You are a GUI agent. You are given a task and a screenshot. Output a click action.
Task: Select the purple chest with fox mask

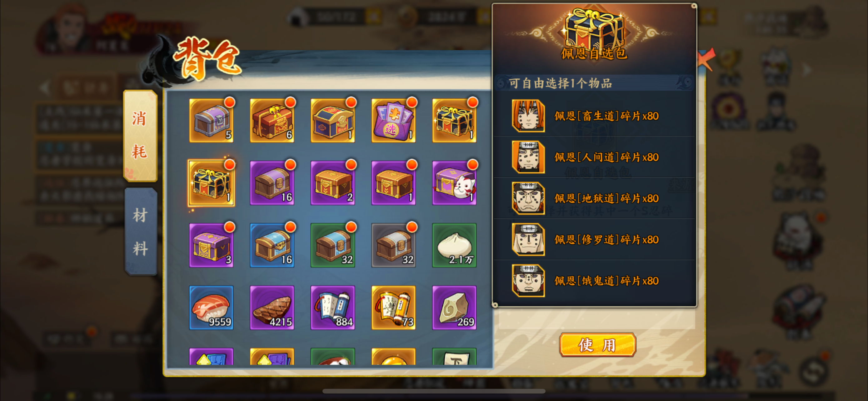point(454,183)
